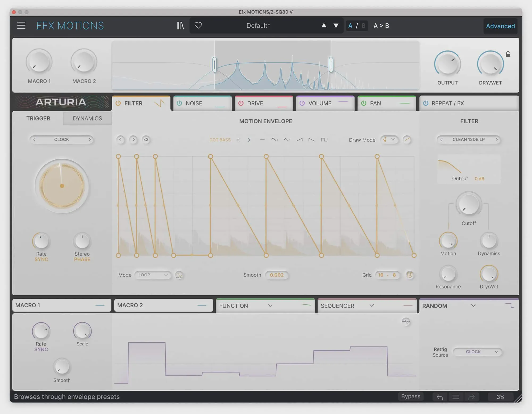The image size is (532, 414).
Task: Toggle the Noise module power button
Action: click(x=179, y=103)
